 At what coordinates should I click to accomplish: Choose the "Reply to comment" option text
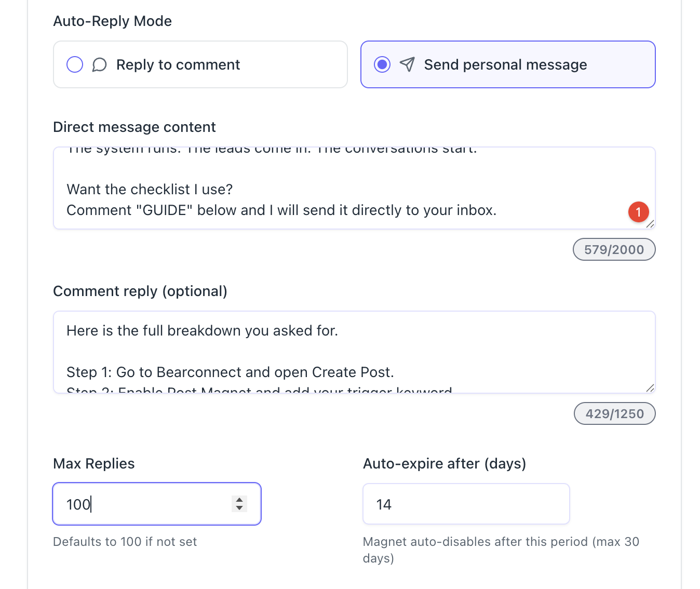(178, 65)
